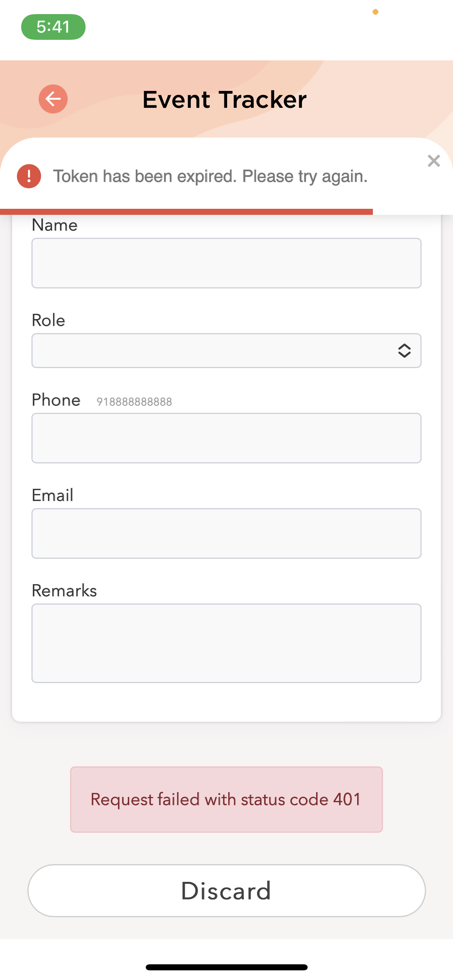This screenshot has width=453, height=980.
Task: Click the red toast progress bar
Action: coord(186,212)
